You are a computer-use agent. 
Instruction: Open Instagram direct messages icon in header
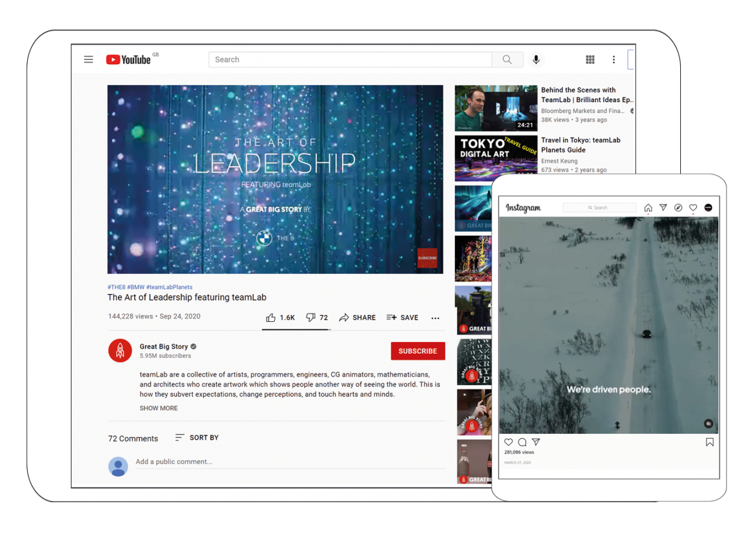pos(664,207)
